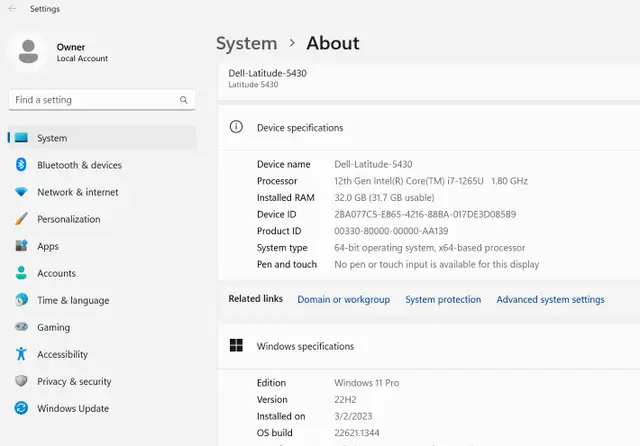Click the Latitude 5430 model subtitle
The width and height of the screenshot is (640, 446).
[253, 84]
